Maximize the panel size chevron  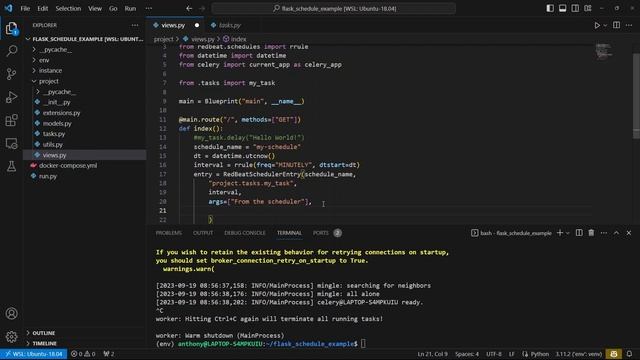point(616,233)
